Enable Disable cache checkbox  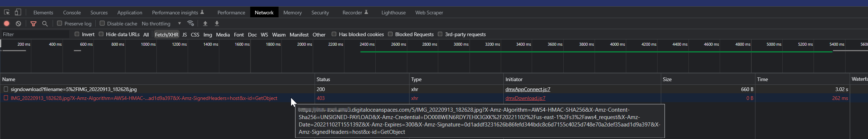[102, 23]
